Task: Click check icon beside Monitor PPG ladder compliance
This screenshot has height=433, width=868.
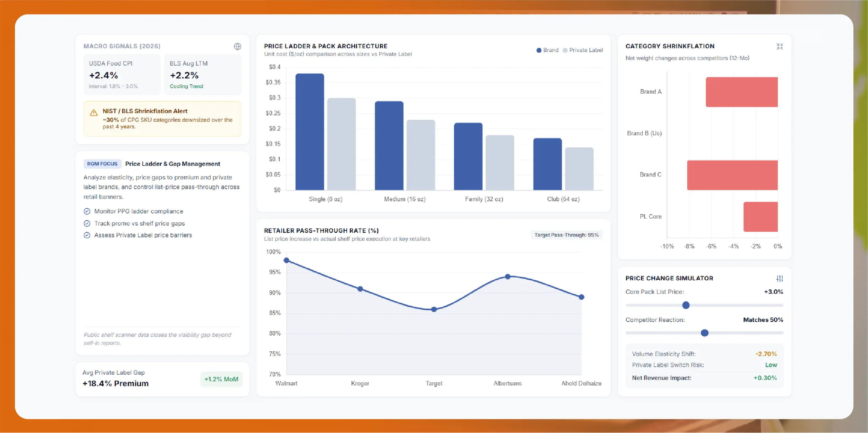Action: pos(87,211)
